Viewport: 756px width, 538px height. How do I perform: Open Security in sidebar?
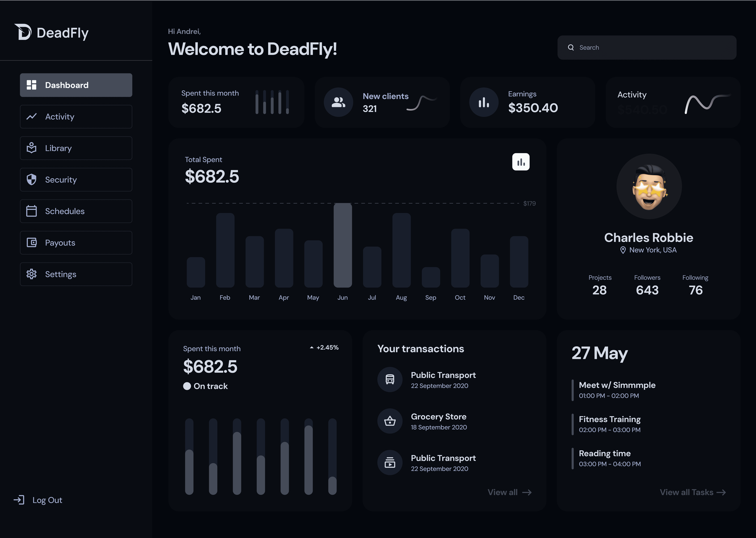[76, 180]
